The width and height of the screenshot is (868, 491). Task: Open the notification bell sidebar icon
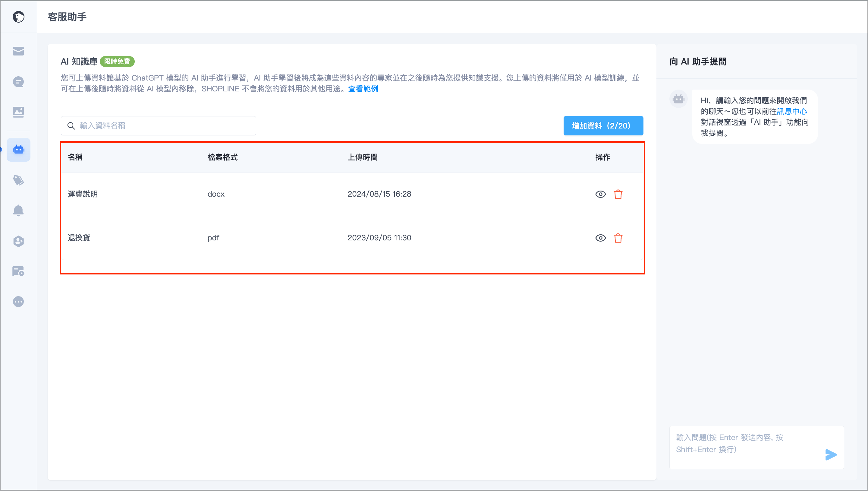coord(18,211)
